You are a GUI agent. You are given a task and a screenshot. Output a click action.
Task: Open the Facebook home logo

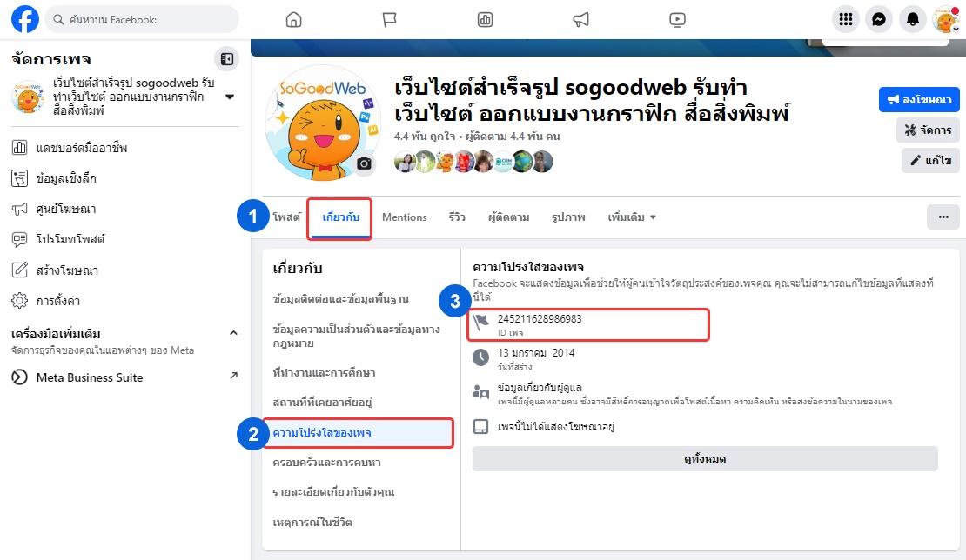tap(25, 19)
